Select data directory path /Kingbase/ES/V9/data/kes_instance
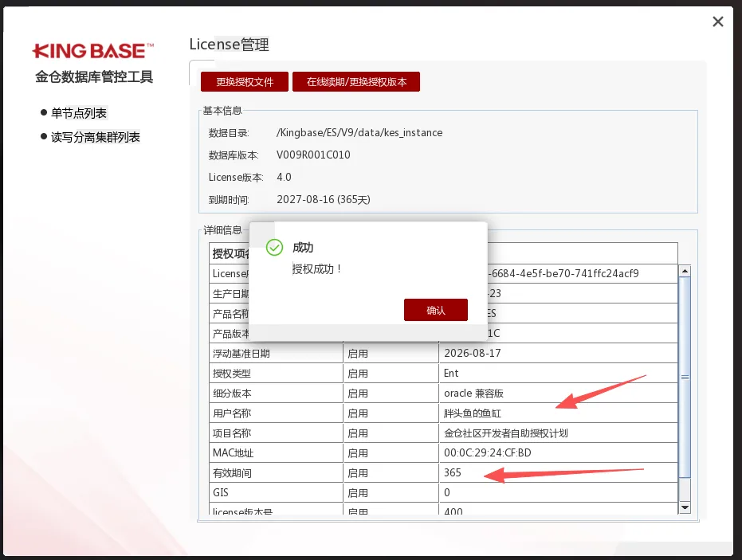This screenshot has width=742, height=560. (359, 133)
